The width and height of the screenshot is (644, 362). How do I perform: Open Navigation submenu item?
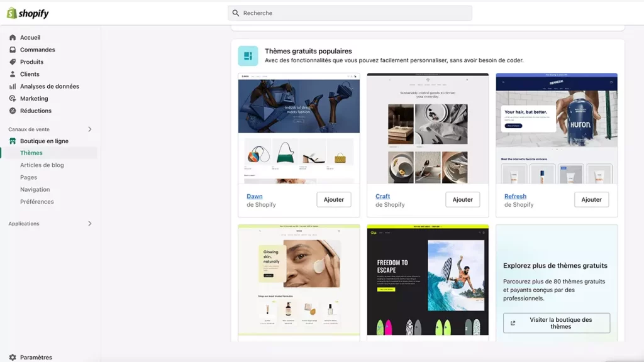point(35,190)
